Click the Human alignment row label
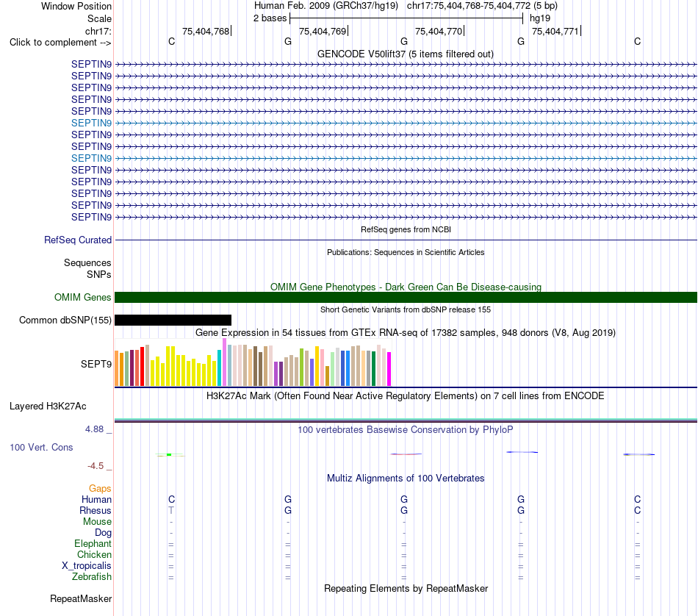The width and height of the screenshot is (698, 616). (96, 500)
